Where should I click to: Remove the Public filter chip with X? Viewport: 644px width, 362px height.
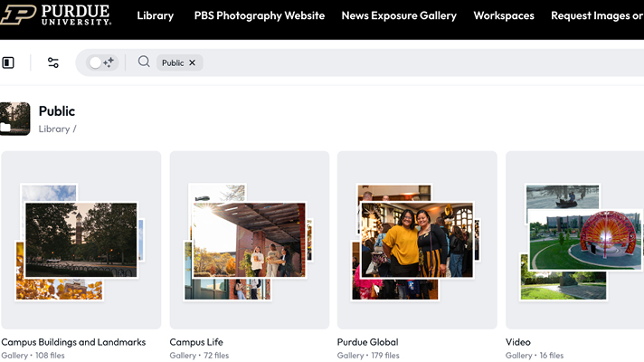[192, 62]
